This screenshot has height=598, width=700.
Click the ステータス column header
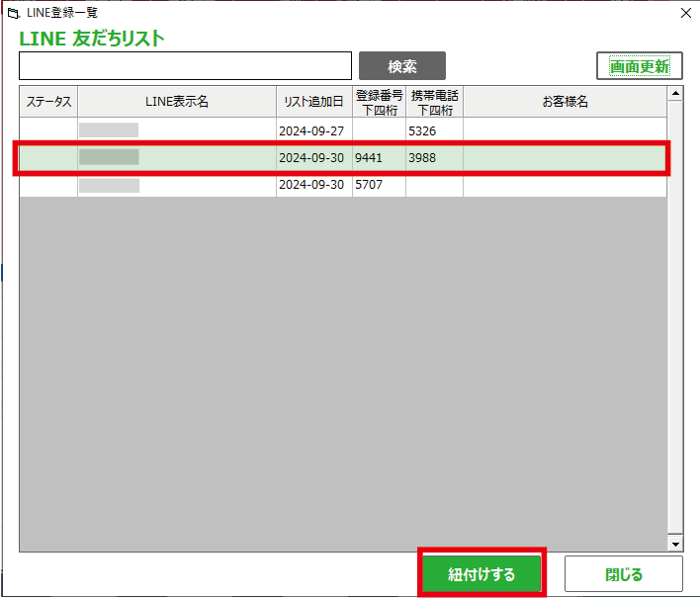pos(48,102)
